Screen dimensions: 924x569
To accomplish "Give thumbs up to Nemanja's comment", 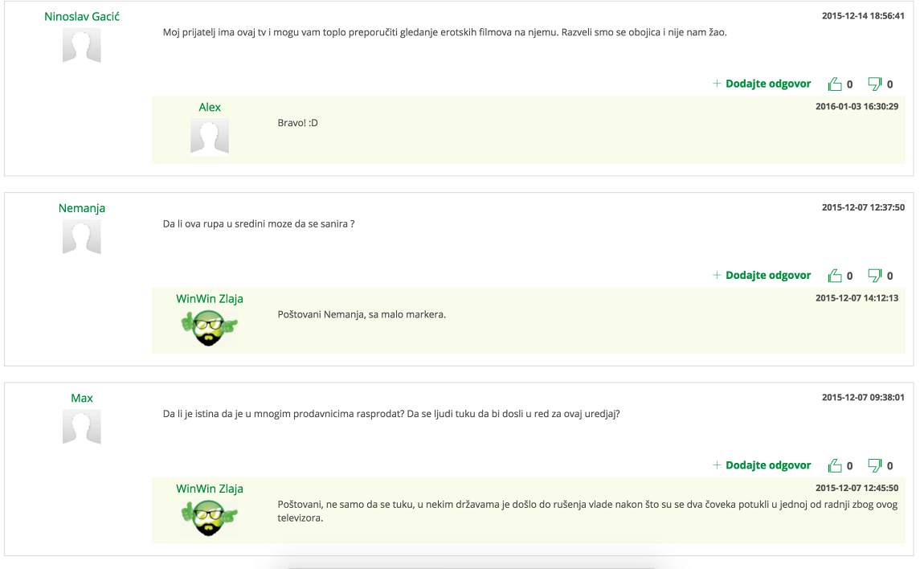I will 835,276.
